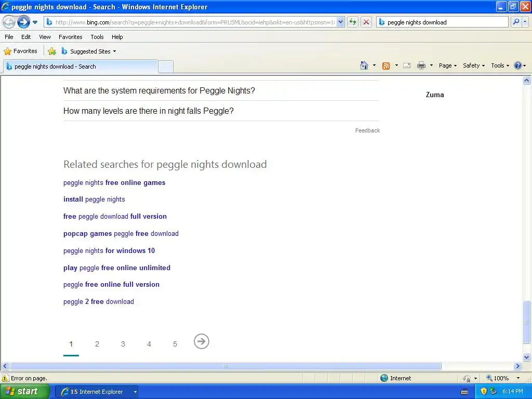This screenshot has width=532, height=399.
Task: Open the Favorites menu
Action: pyautogui.click(x=71, y=37)
